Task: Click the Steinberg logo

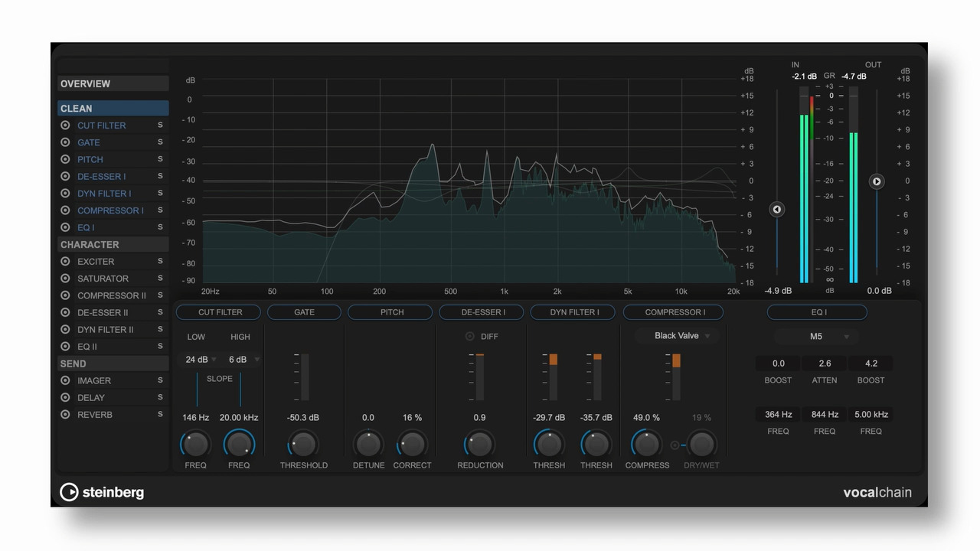Action: pyautogui.click(x=102, y=492)
